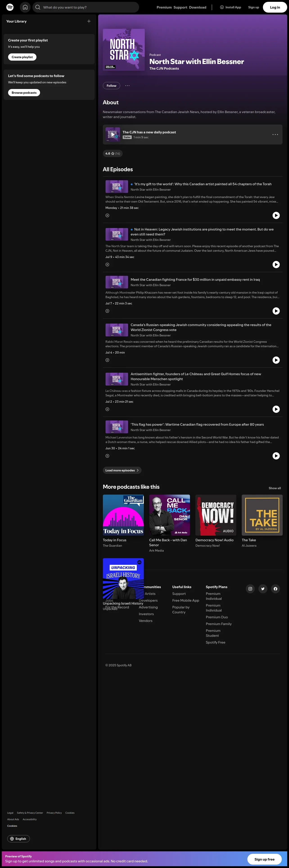Play the Honourable Menschen spotlight episode
Image resolution: width=289 pixels, height=868 pixels.
[x=276, y=409]
